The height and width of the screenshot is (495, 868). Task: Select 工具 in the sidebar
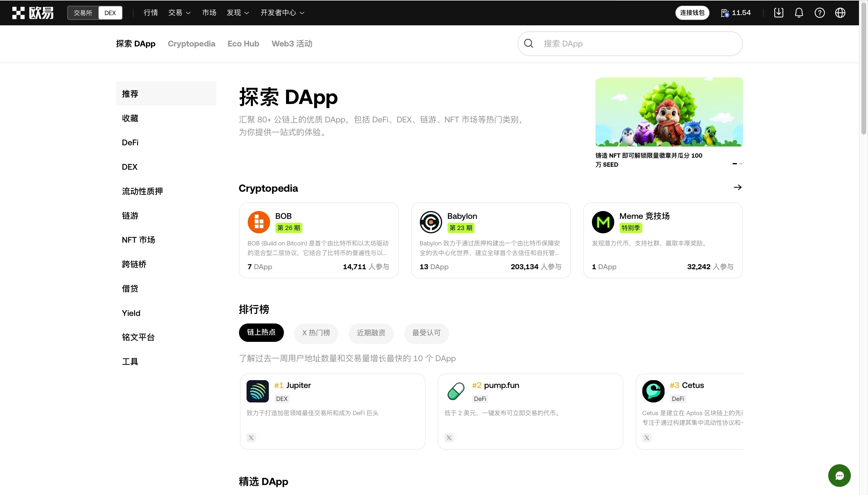[166, 362]
